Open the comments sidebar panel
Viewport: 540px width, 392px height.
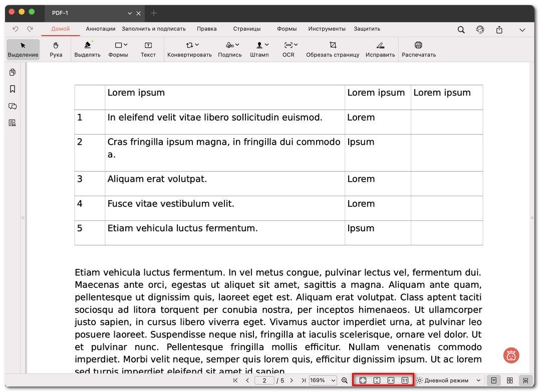[x=13, y=106]
